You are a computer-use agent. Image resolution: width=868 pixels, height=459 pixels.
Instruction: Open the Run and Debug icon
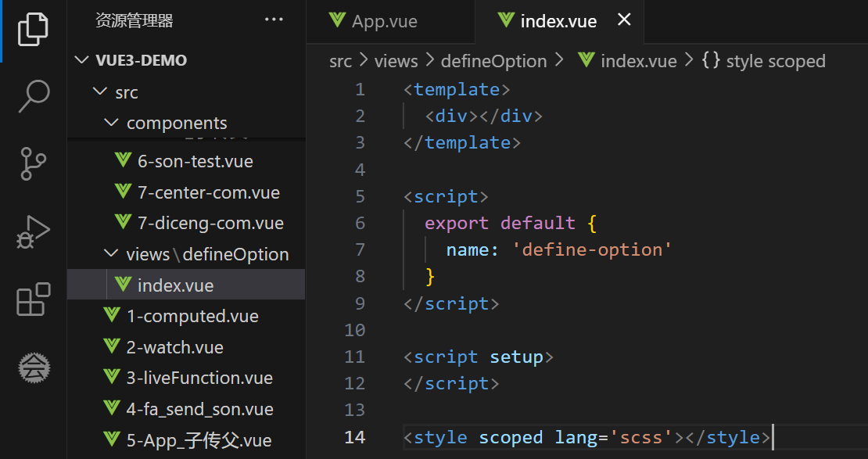coord(34,231)
